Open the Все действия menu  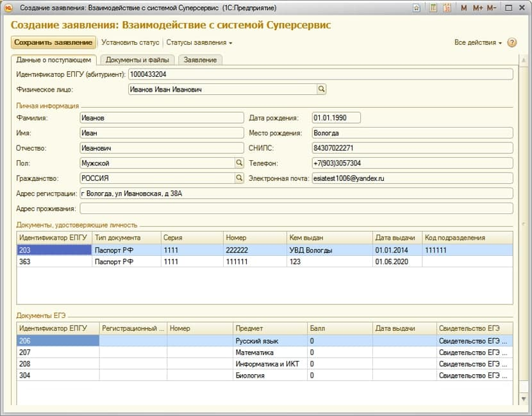pyautogui.click(x=478, y=42)
